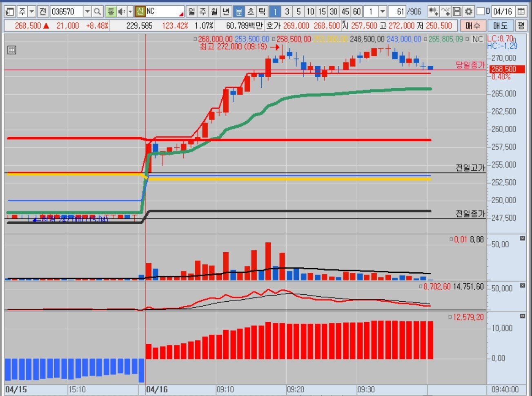Image resolution: width=532 pixels, height=396 pixels.
Task: Click the 신 badge icon
Action: pyautogui.click(x=140, y=11)
